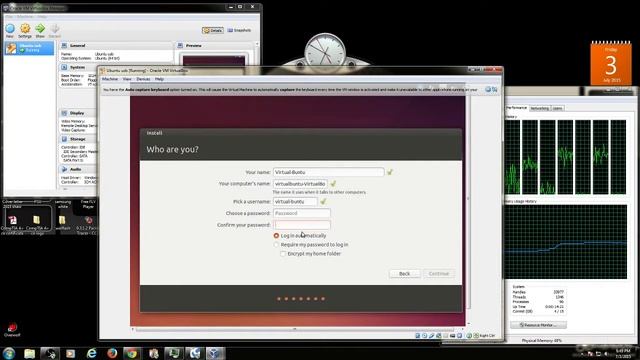Click the USB devices status bar icon
Viewport: 640px width, 360px height.
click(x=431, y=336)
